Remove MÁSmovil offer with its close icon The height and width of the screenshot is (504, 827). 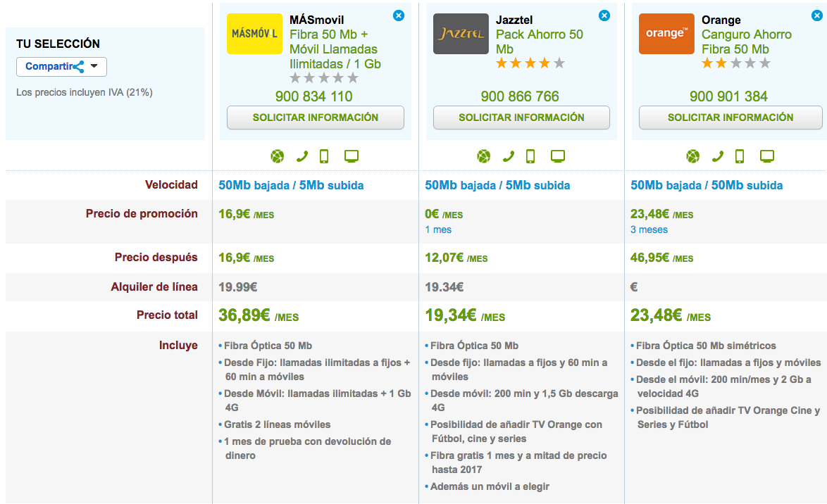coord(399,15)
